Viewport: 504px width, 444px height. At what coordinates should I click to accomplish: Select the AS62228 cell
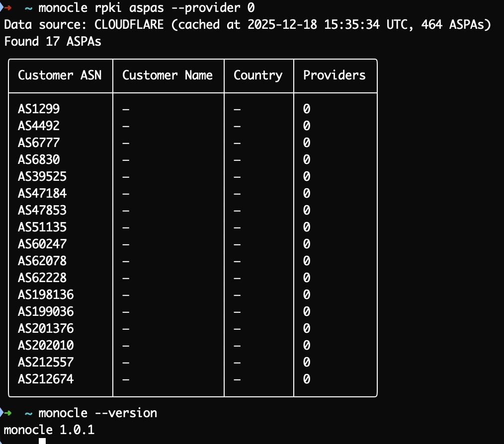(42, 278)
